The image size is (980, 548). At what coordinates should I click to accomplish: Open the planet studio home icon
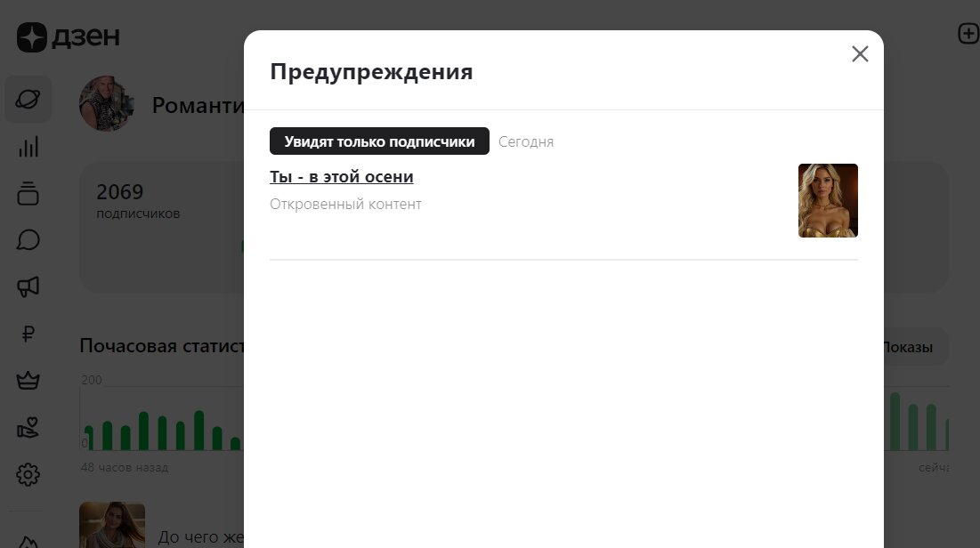(x=28, y=99)
